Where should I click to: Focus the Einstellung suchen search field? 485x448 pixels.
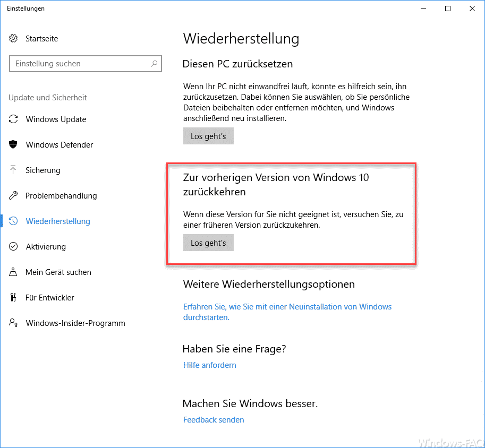[x=80, y=64]
